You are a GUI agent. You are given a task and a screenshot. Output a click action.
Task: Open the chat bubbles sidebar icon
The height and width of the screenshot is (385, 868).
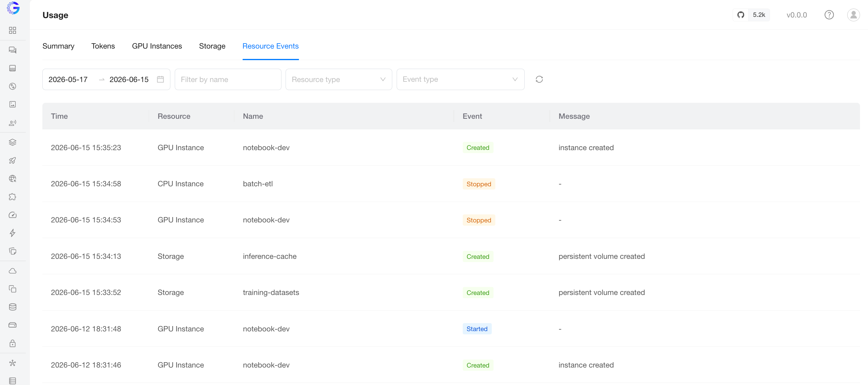click(12, 50)
